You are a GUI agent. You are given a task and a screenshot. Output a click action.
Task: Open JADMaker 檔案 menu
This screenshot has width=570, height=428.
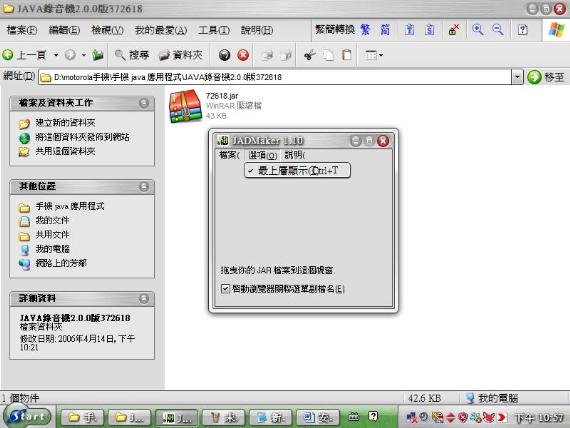(x=229, y=155)
